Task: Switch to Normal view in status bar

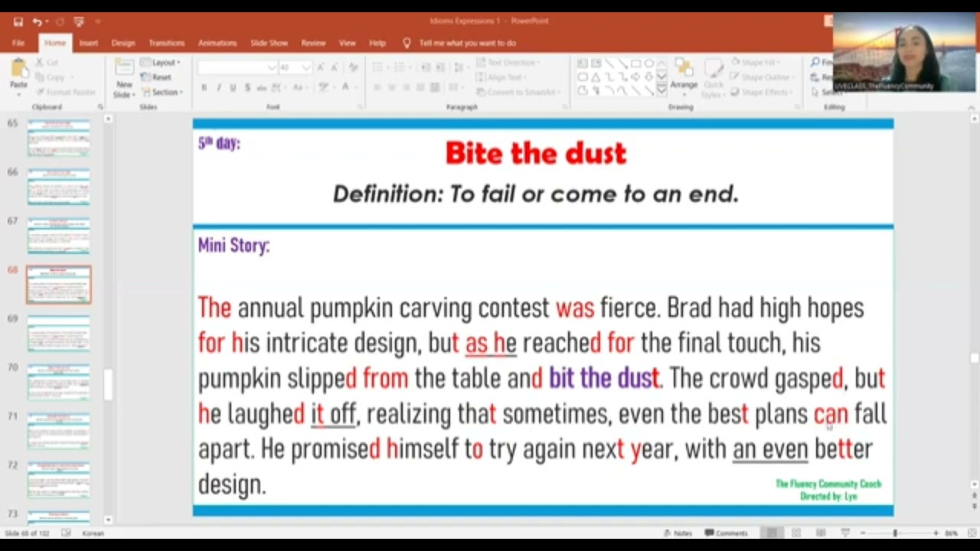Action: pyautogui.click(x=772, y=533)
